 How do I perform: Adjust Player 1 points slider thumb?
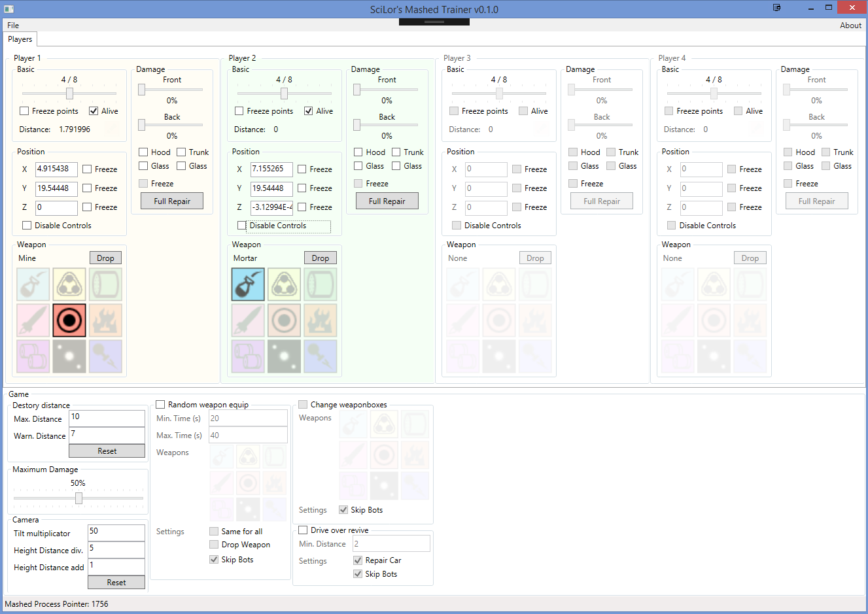(69, 94)
